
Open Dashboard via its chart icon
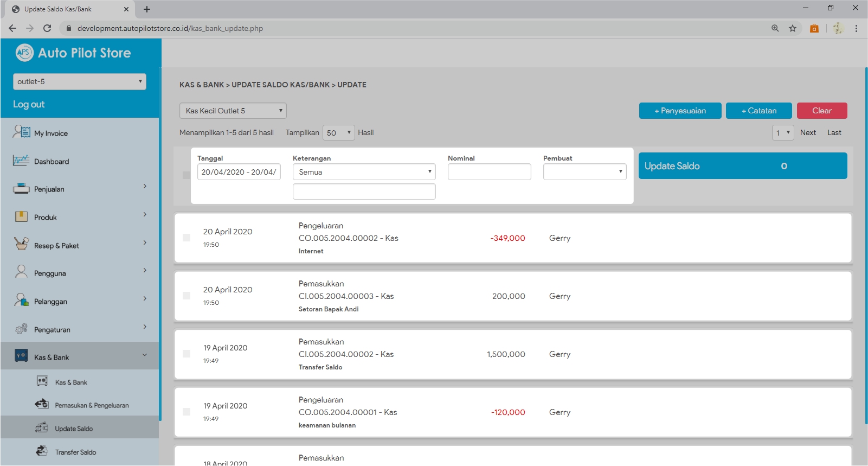tap(21, 161)
